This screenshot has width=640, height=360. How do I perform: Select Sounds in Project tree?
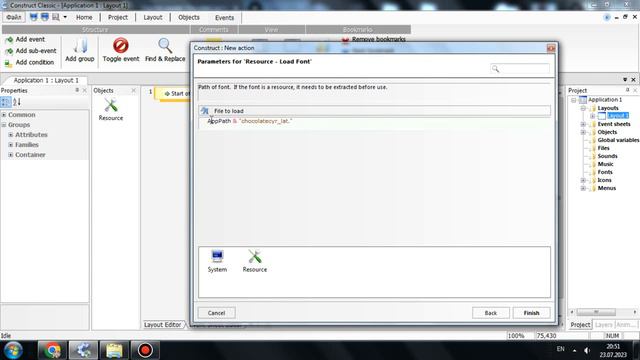(x=607, y=156)
